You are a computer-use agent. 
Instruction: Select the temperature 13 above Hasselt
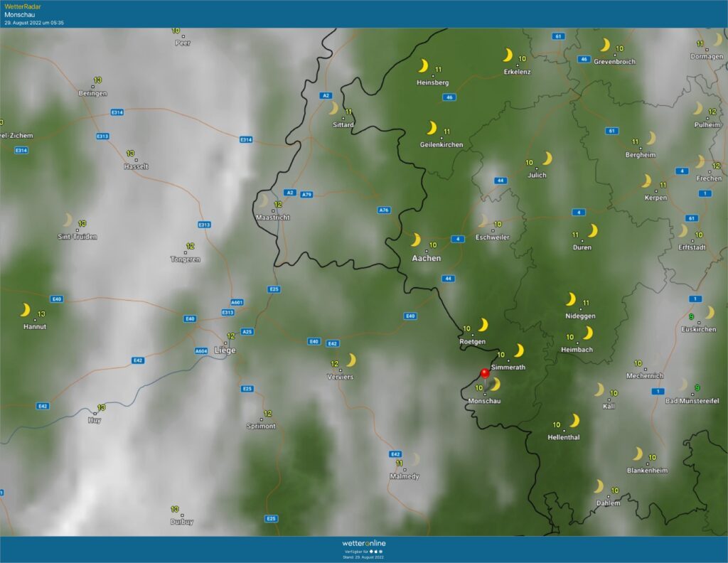pos(131,153)
